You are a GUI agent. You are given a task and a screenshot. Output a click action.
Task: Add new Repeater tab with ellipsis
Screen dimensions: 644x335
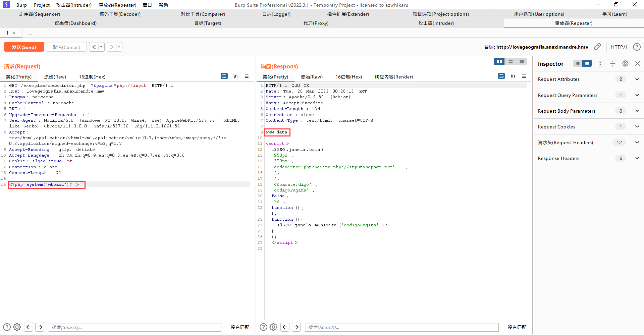pyautogui.click(x=30, y=33)
